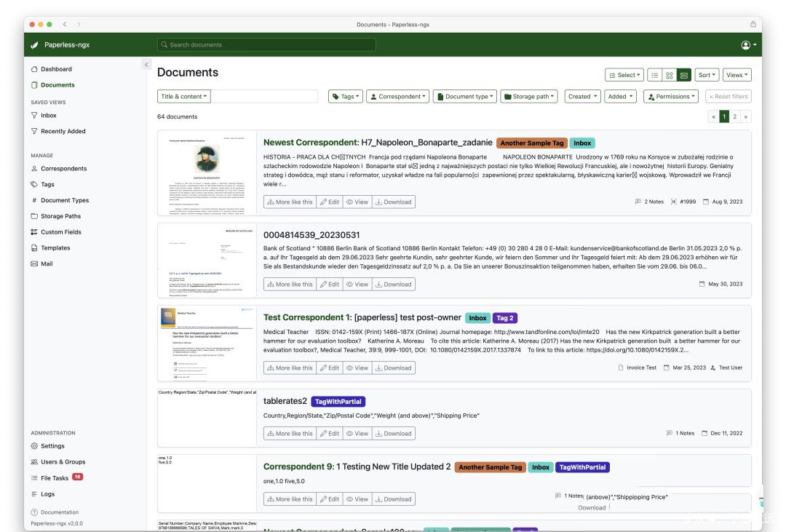Click the Aug 9, 2023 date
Viewport: 786px width, 532px height.
coord(723,202)
